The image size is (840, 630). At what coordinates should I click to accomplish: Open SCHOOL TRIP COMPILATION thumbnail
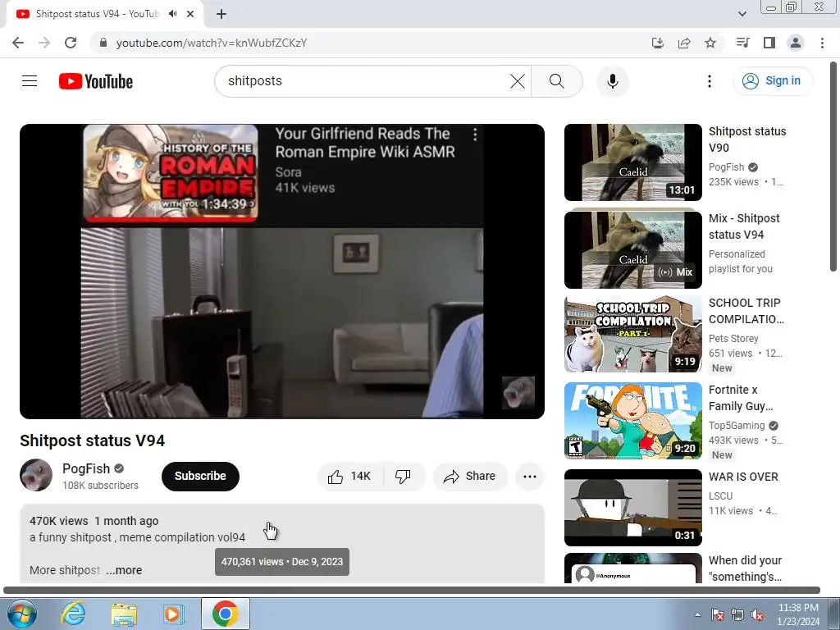(x=632, y=335)
